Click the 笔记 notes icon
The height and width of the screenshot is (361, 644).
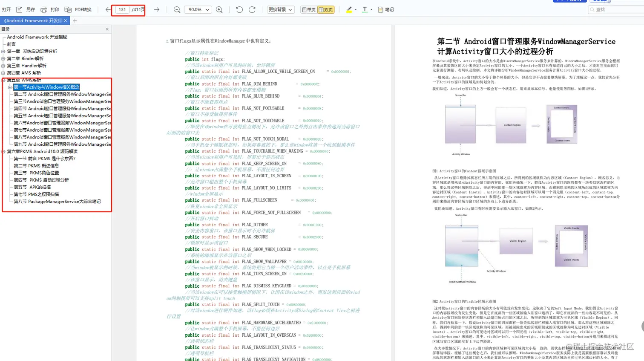381,9
